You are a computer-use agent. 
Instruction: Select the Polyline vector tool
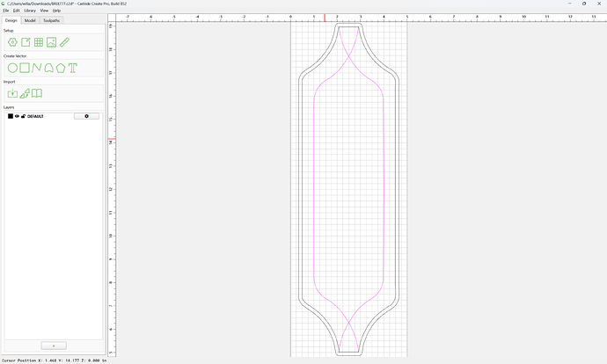click(x=37, y=68)
